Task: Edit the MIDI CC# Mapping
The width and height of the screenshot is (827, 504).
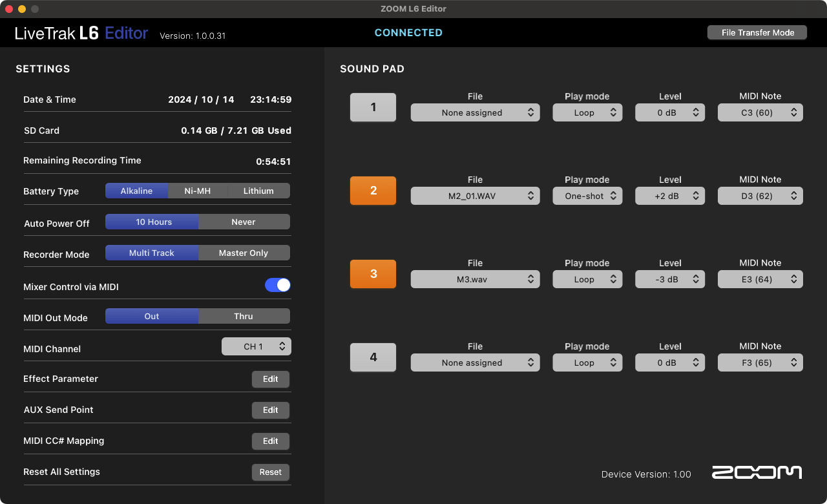Action: pyautogui.click(x=271, y=441)
